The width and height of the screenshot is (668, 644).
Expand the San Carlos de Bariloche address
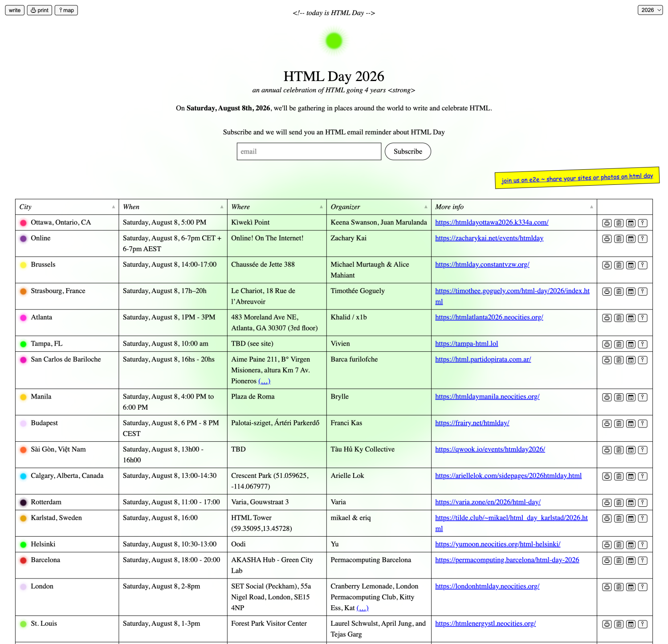click(264, 381)
